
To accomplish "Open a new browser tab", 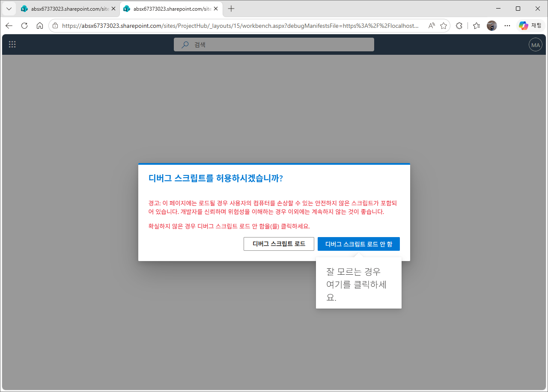I will point(231,9).
